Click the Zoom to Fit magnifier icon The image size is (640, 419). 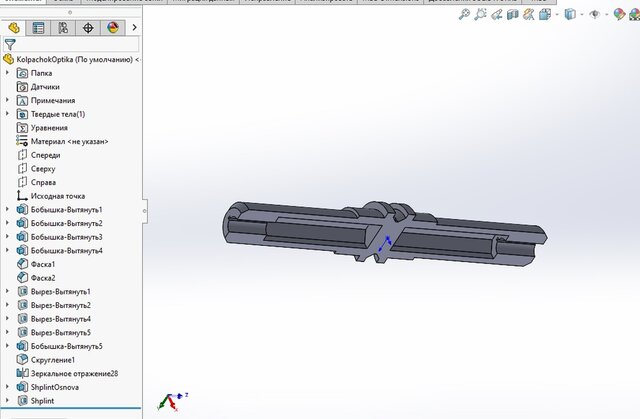click(x=465, y=15)
